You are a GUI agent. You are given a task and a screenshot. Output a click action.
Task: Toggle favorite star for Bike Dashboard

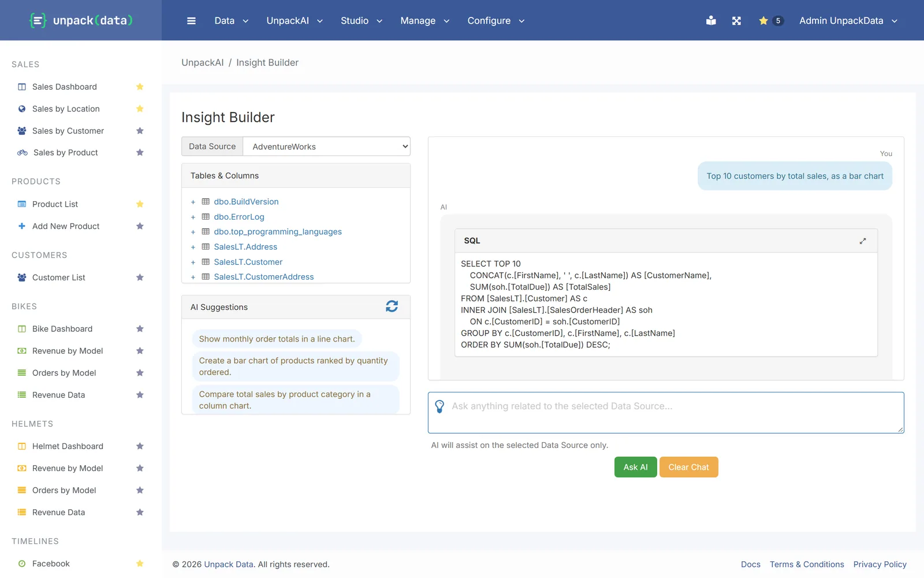[140, 329]
